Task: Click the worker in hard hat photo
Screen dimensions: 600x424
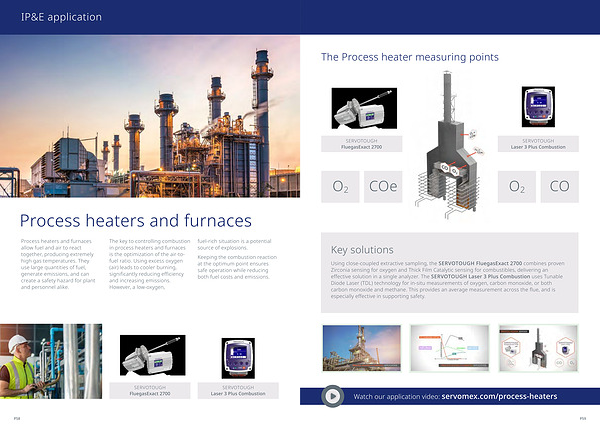Action: (x=52, y=361)
